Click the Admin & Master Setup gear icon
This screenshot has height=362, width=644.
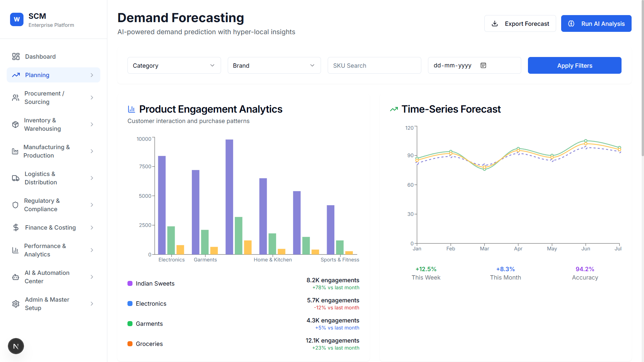pyautogui.click(x=16, y=304)
